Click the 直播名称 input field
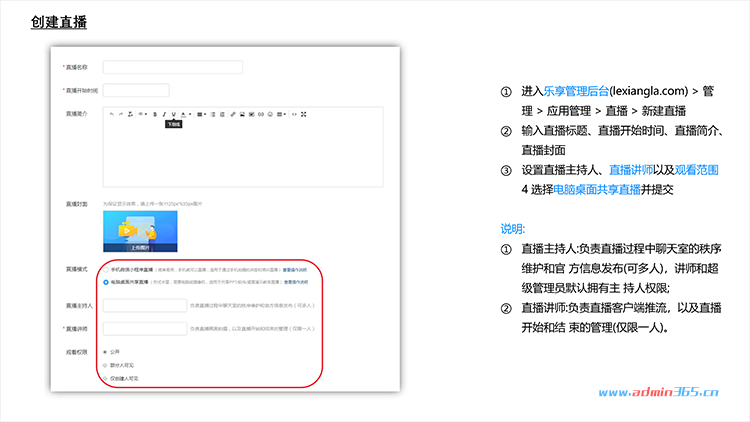The image size is (750, 422). pos(173,67)
